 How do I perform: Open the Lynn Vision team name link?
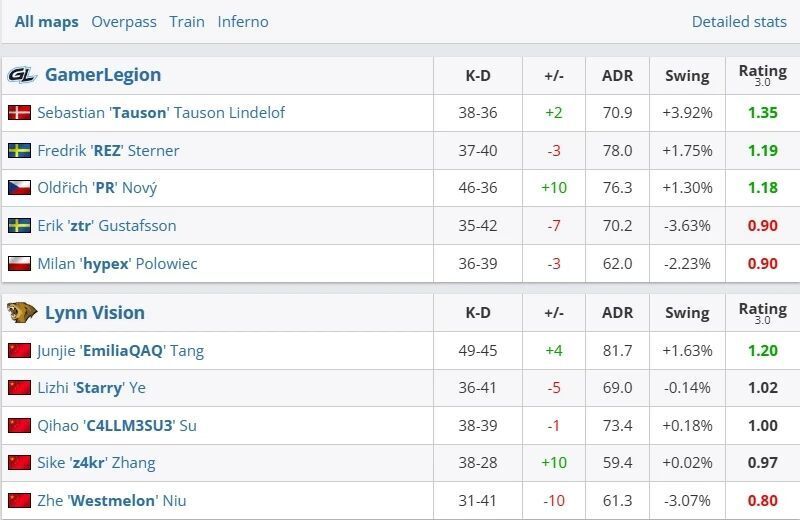[95, 313]
